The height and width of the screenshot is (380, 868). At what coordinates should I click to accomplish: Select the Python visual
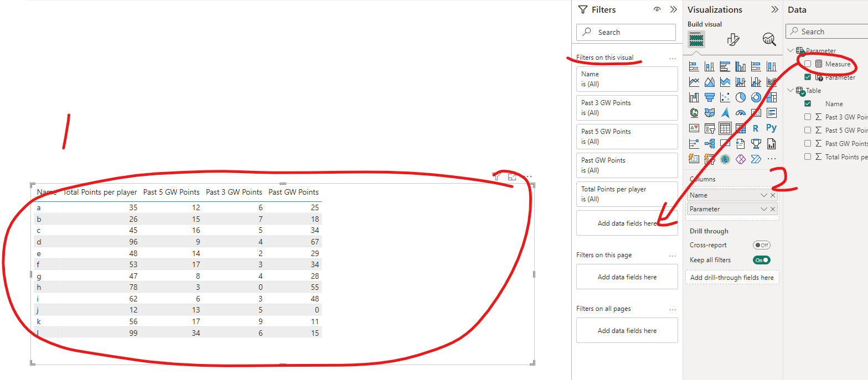tap(771, 128)
